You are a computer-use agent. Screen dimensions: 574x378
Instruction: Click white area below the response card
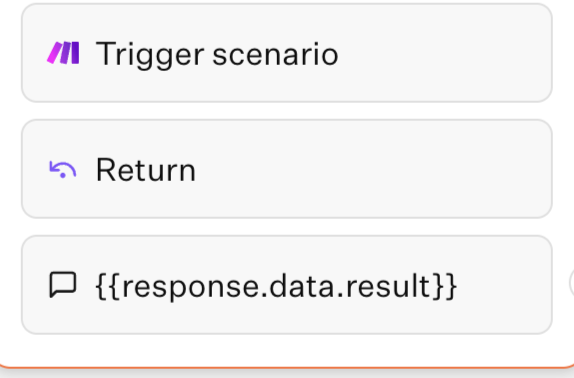[x=287, y=349]
